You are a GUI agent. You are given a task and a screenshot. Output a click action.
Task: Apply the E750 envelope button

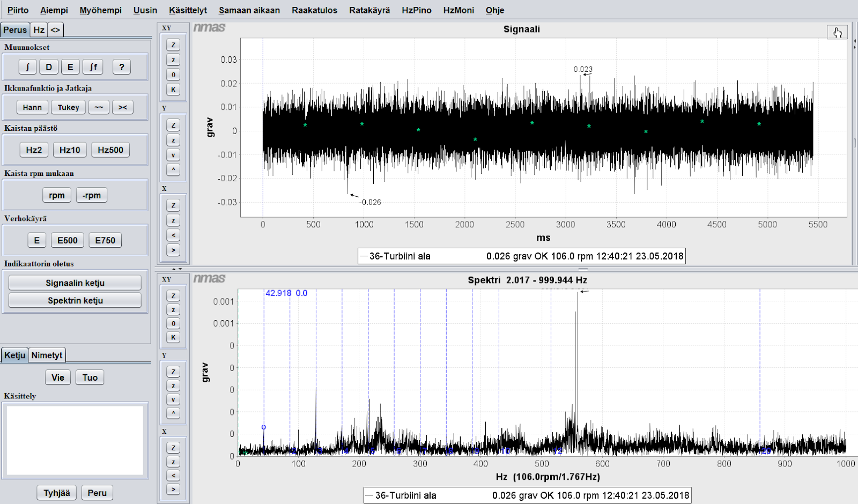[105, 240]
